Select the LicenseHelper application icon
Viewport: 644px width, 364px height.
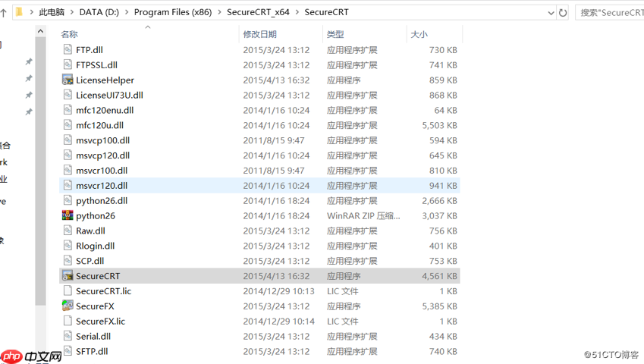(x=68, y=80)
